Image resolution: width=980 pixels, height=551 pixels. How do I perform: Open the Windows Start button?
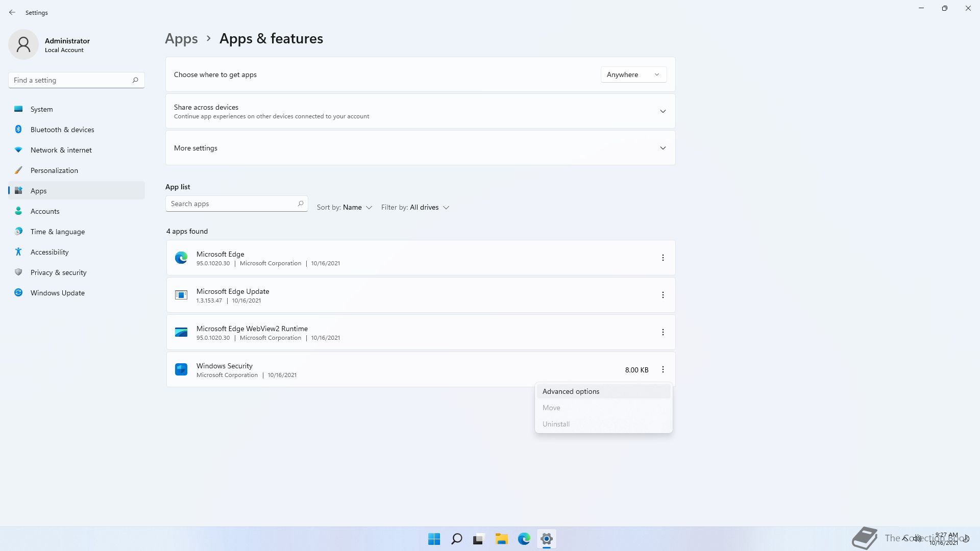point(434,539)
